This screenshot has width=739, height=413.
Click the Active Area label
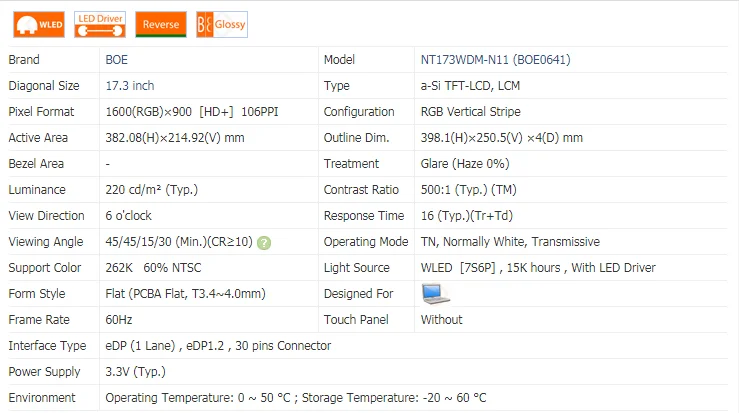tap(38, 138)
